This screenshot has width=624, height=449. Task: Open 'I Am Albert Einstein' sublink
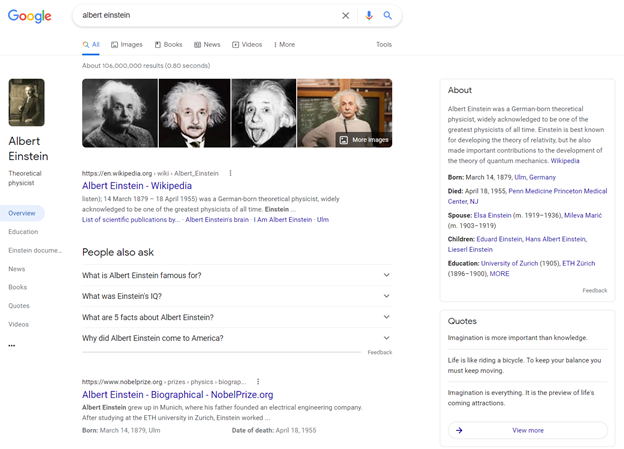pos(283,220)
